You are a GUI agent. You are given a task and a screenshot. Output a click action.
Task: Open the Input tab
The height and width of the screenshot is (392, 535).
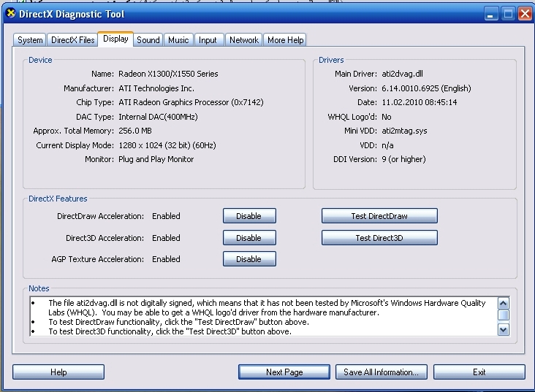point(208,40)
